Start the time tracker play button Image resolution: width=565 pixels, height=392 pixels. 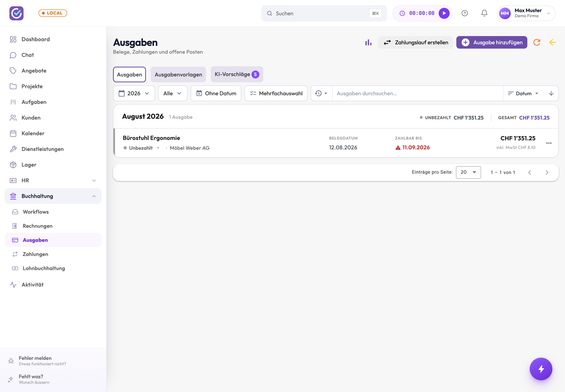(x=444, y=13)
